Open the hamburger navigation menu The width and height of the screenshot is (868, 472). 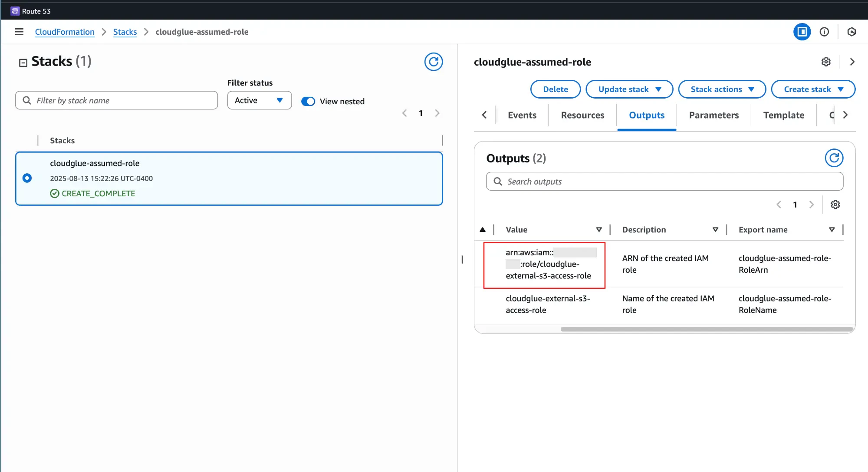click(19, 32)
